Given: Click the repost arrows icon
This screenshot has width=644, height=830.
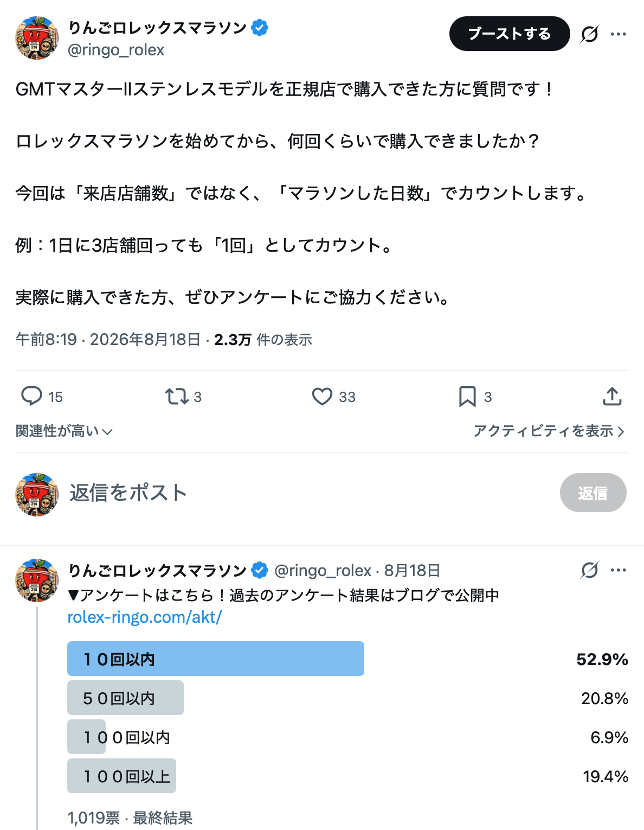Looking at the screenshot, I should pyautogui.click(x=177, y=397).
